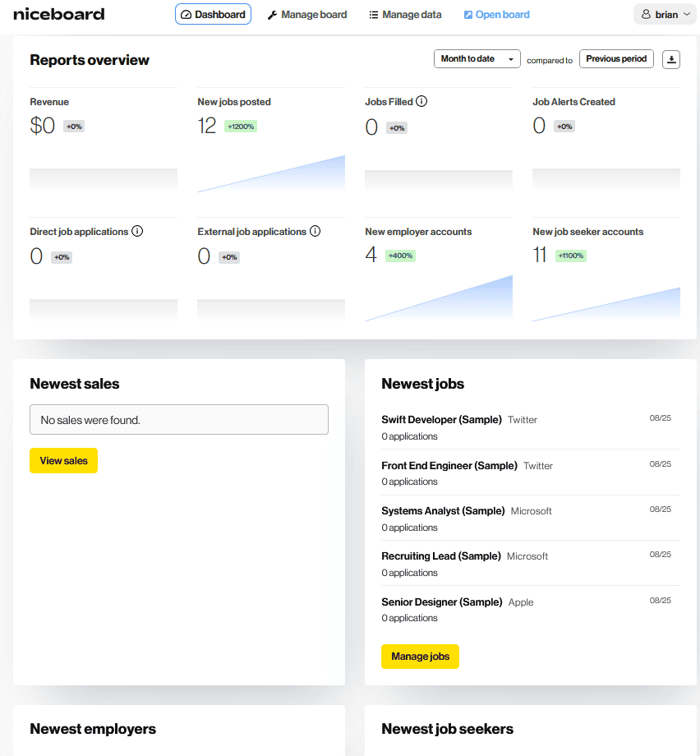Open the Month to date date range dropdown

point(477,58)
